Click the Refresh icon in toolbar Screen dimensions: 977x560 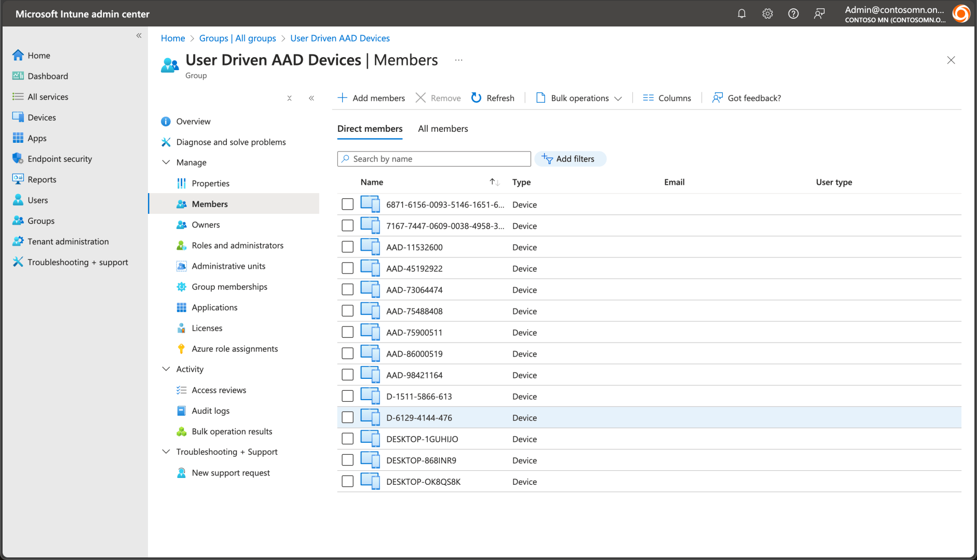[476, 98]
